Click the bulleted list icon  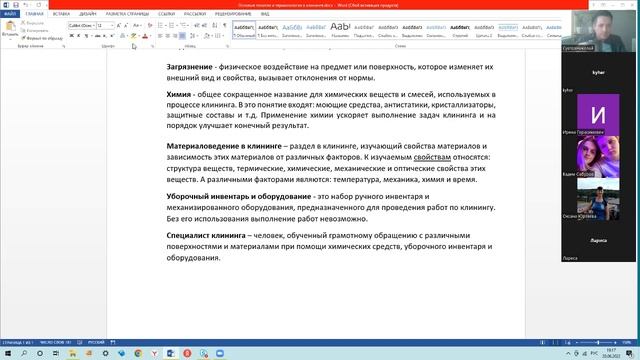pos(160,26)
